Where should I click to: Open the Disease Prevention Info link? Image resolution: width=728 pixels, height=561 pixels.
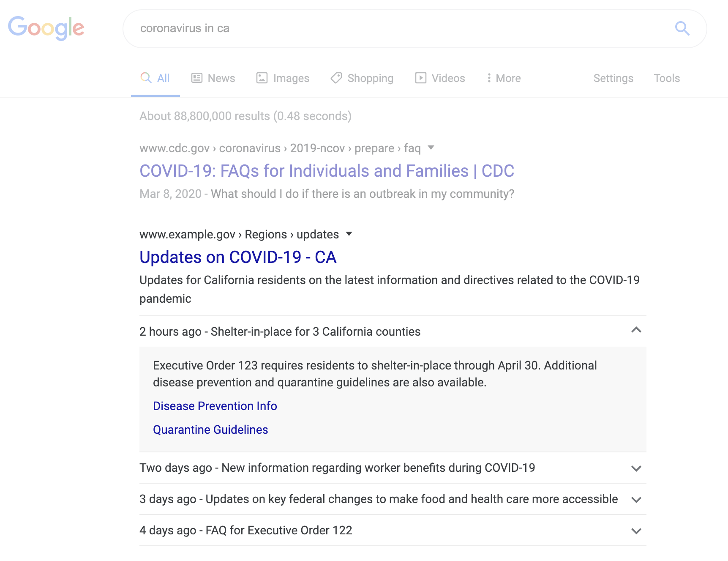pos(215,406)
